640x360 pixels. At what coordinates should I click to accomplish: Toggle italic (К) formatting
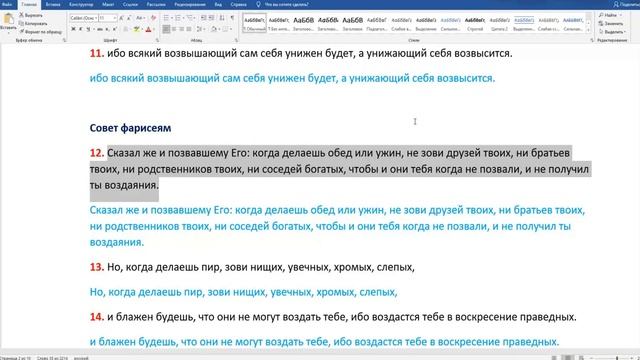click(81, 29)
